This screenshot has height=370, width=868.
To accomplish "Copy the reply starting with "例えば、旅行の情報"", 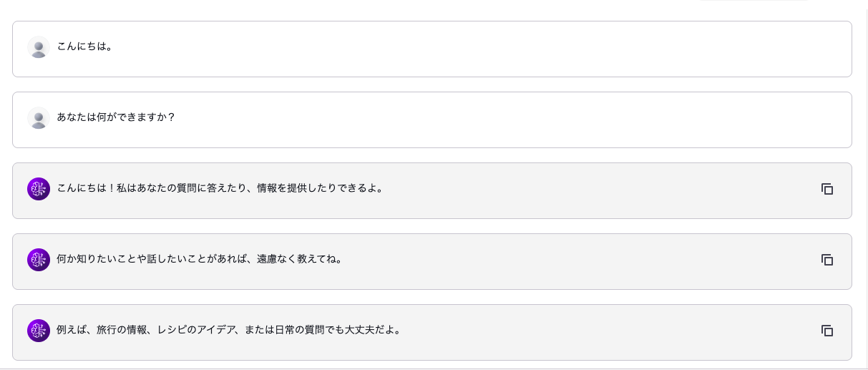I will [x=827, y=331].
